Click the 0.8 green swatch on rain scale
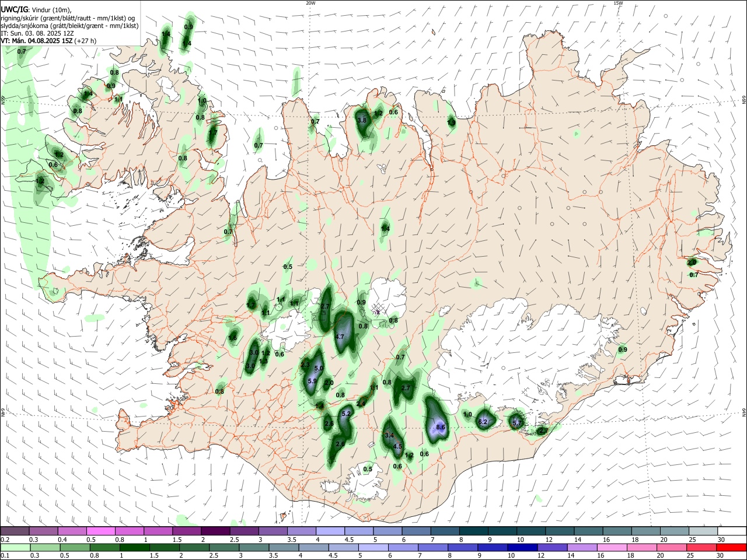This screenshot has width=747, height=560. pyautogui.click(x=104, y=547)
